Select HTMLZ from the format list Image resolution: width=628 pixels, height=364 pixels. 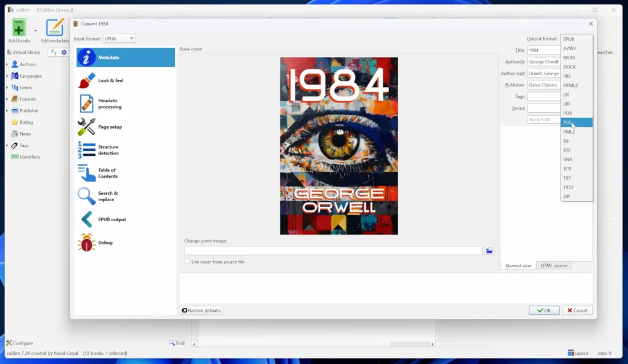(576, 85)
